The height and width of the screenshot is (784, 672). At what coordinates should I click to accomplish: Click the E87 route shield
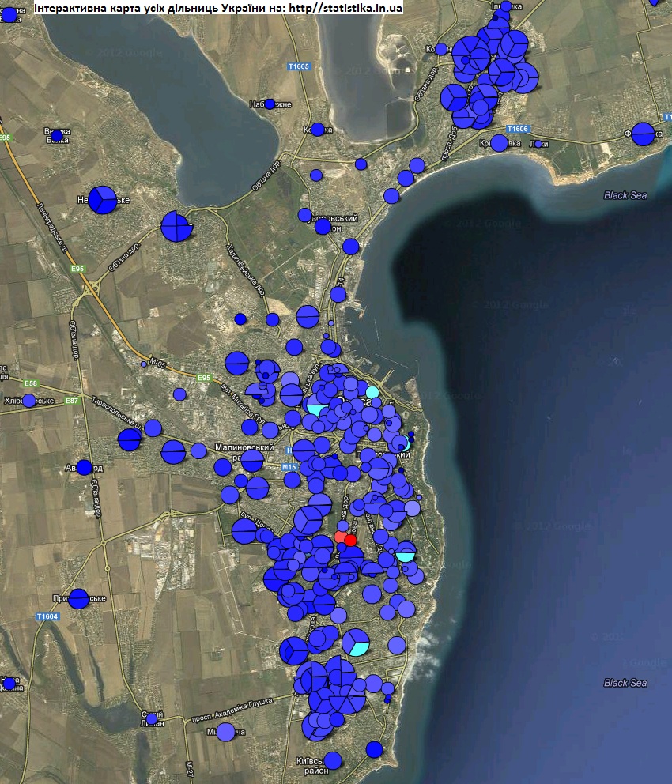pyautogui.click(x=71, y=401)
